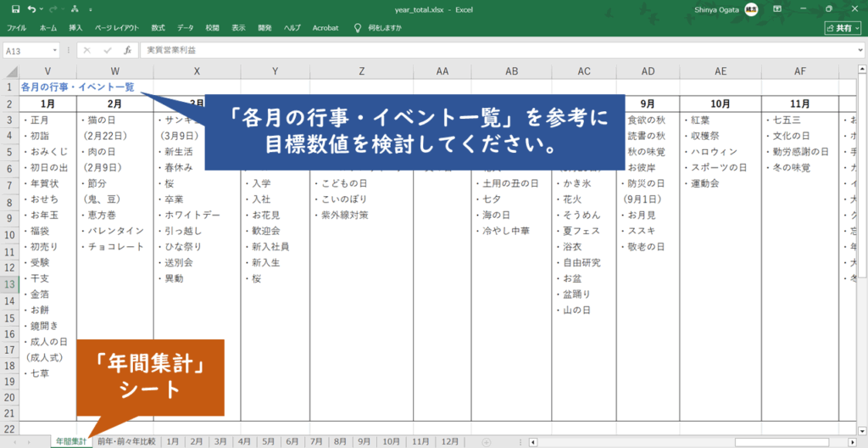Click the formula bar input showing 実質営業利益
868x448 pixels.
coord(492,50)
